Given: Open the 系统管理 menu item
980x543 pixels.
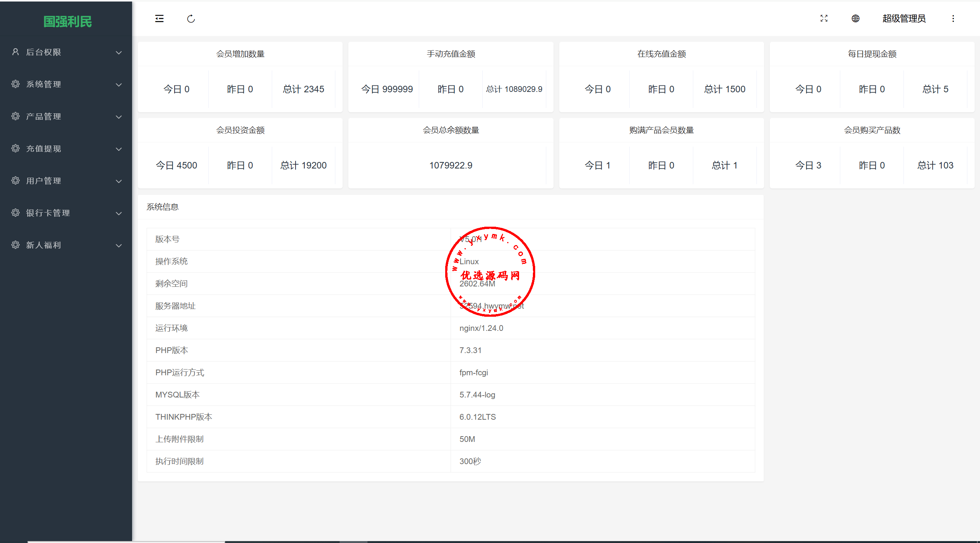Looking at the screenshot, I should [x=66, y=84].
